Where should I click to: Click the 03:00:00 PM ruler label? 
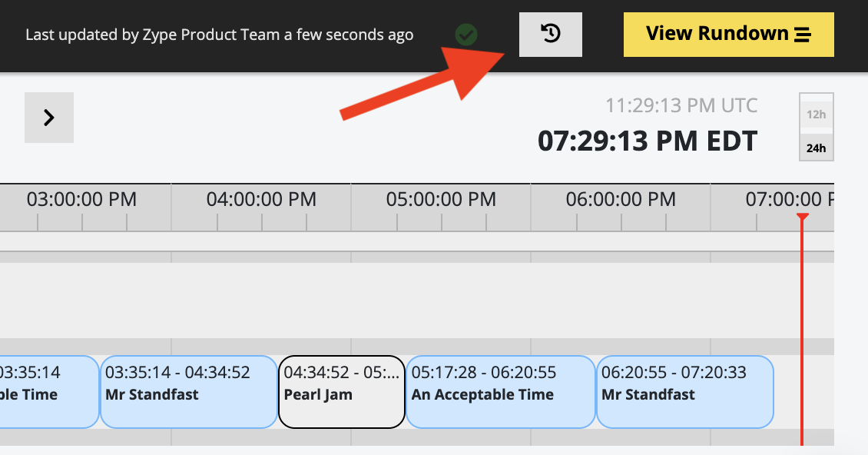pos(82,199)
